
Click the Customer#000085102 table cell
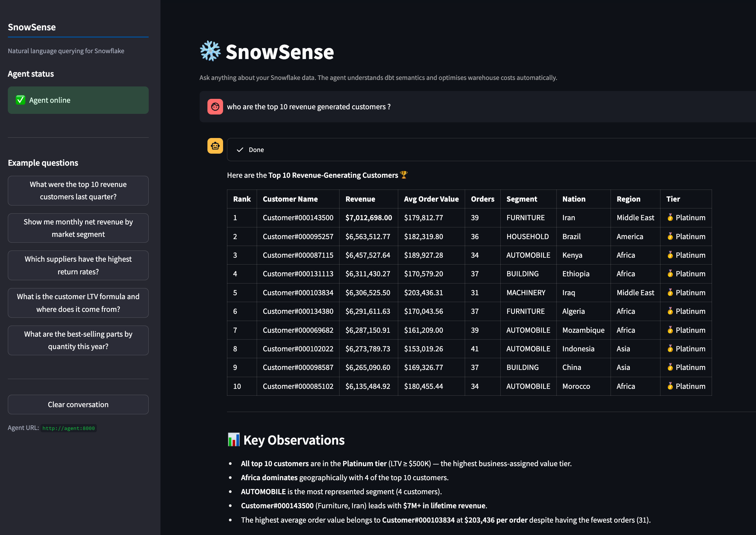pos(298,386)
